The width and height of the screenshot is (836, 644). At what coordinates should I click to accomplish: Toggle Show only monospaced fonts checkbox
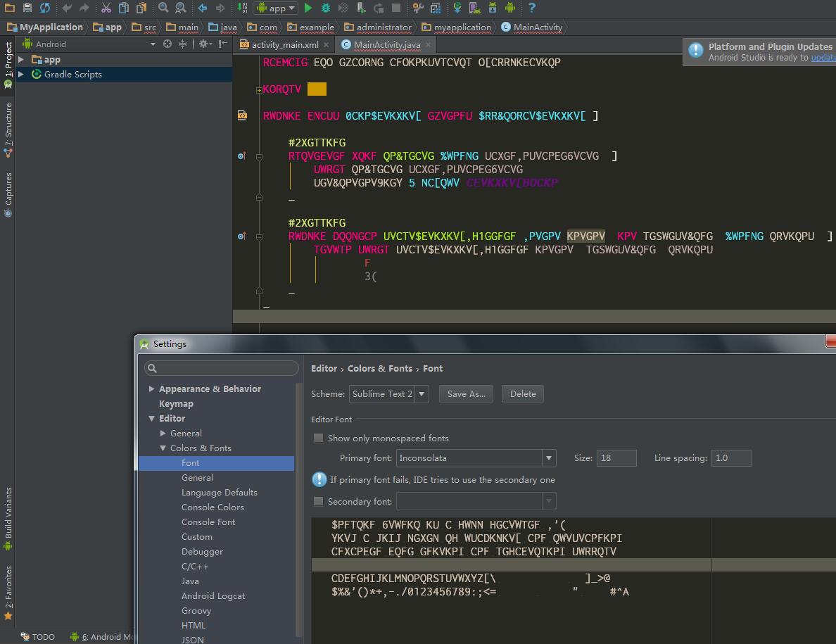point(318,438)
